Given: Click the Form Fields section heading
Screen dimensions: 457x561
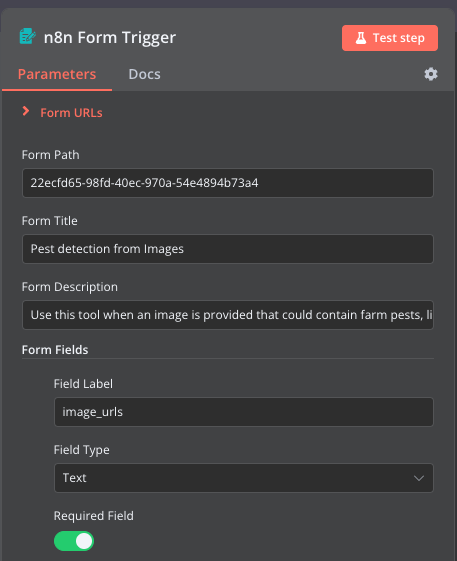Looking at the screenshot, I should click(x=55, y=350).
